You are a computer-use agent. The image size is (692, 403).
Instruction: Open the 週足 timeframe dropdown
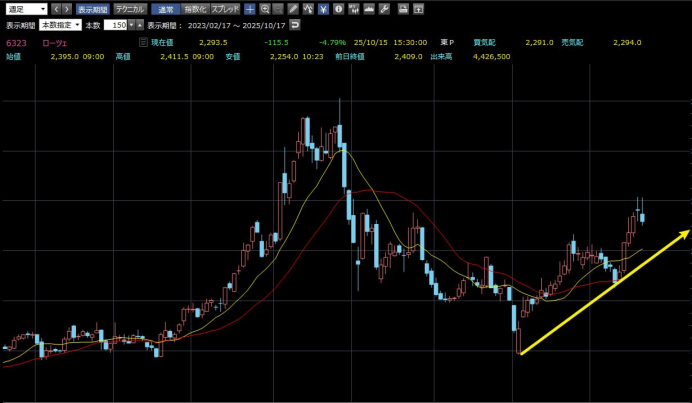pos(24,8)
